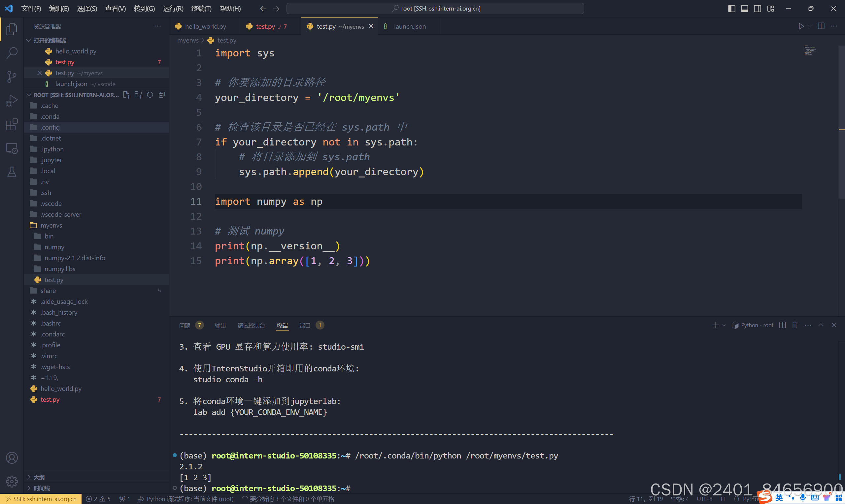Screen dimensions: 845x504
Task: Open the run button dropdown arrow
Action: tap(810, 26)
